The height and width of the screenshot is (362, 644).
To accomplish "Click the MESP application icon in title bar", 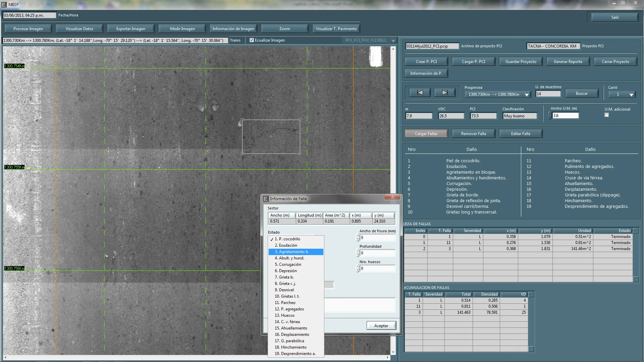I will click(4, 4).
